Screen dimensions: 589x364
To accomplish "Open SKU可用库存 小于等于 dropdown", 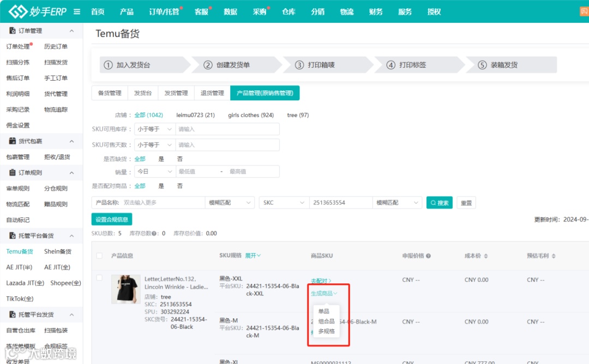I will pos(155,129).
